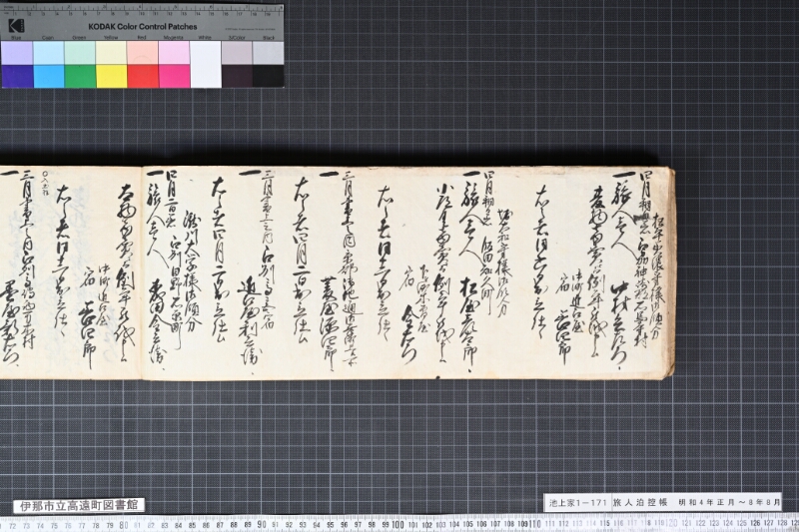This screenshot has width=799, height=532.
Task: Click the large white color patch
Action: (206, 64)
